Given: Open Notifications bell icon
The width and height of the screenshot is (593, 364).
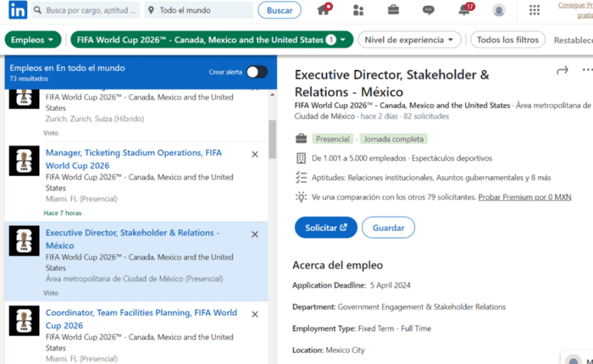Looking at the screenshot, I should (x=464, y=10).
